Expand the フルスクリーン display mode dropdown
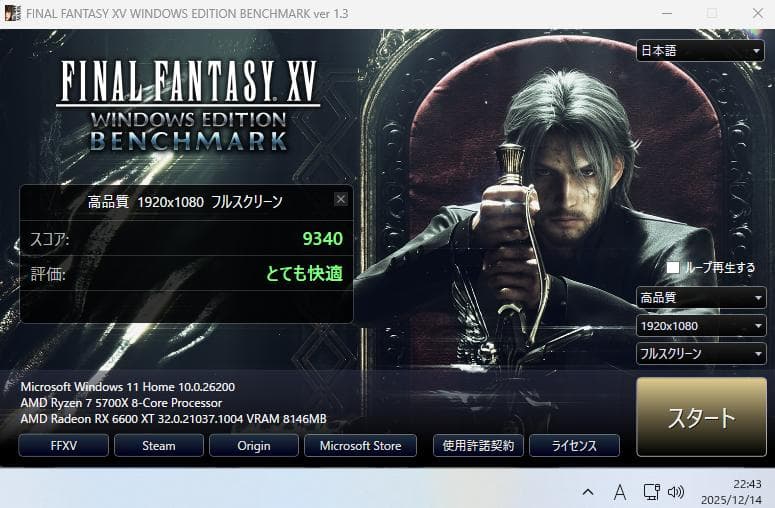The image size is (775, 508). pos(701,353)
